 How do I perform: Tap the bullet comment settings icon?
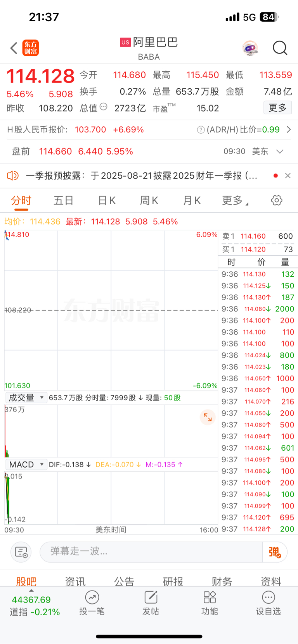click(21, 552)
